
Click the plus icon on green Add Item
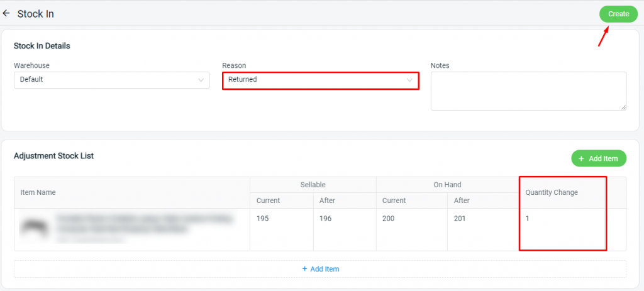click(x=581, y=158)
